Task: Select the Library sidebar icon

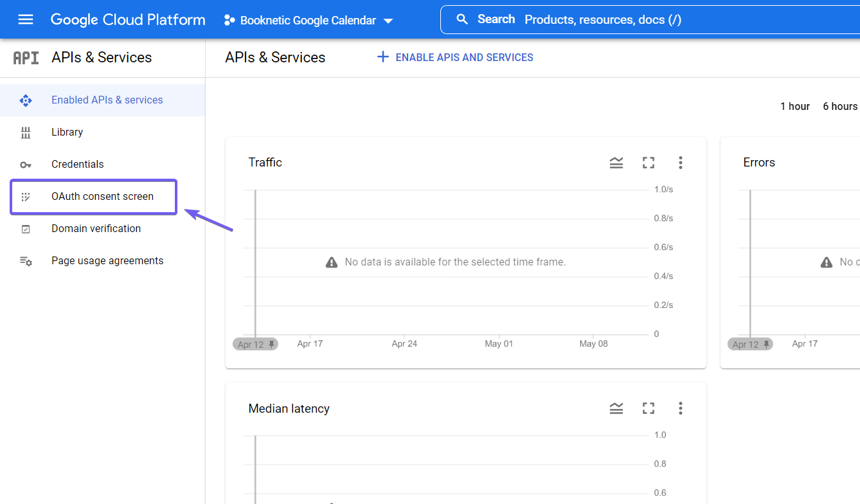Action: click(26, 132)
